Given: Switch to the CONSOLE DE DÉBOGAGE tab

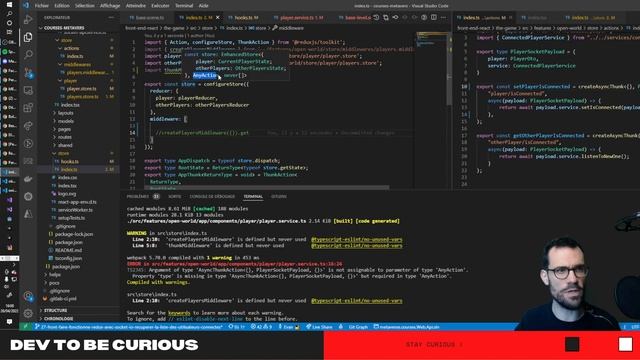Looking at the screenshot, I should pos(212,197).
